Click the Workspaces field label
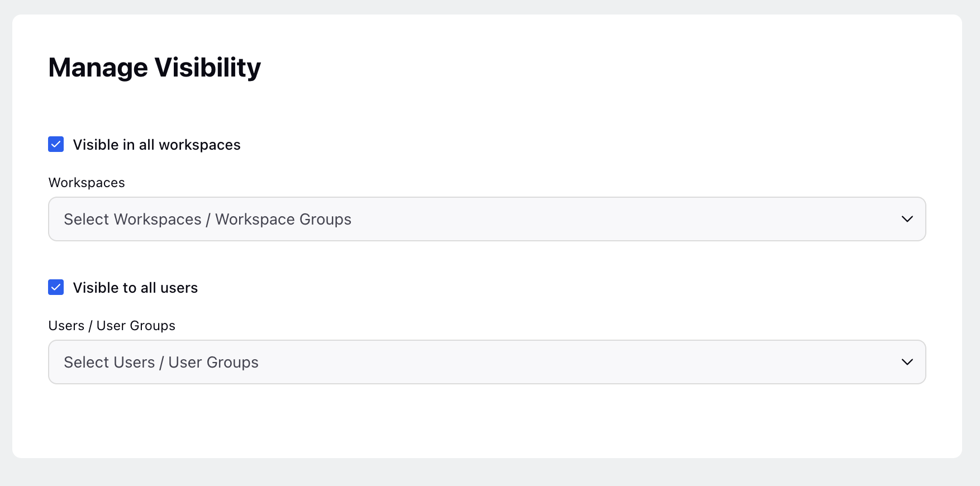Screen dimensions: 980x486 tap(87, 183)
